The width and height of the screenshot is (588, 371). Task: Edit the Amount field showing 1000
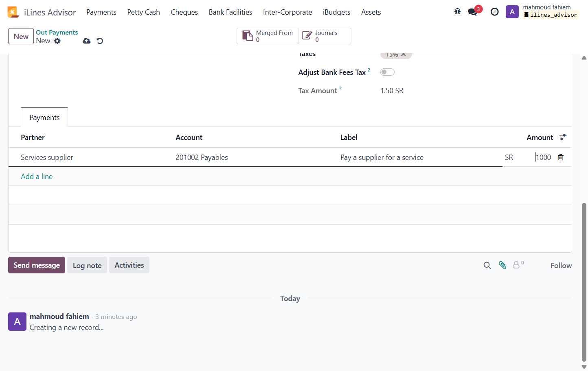(x=543, y=157)
